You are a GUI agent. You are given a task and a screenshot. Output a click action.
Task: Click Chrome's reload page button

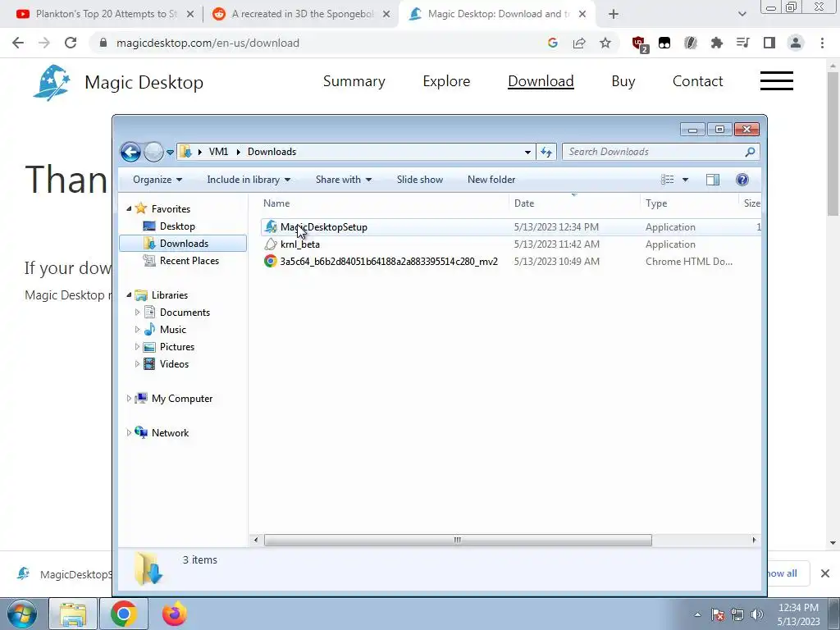tap(71, 43)
